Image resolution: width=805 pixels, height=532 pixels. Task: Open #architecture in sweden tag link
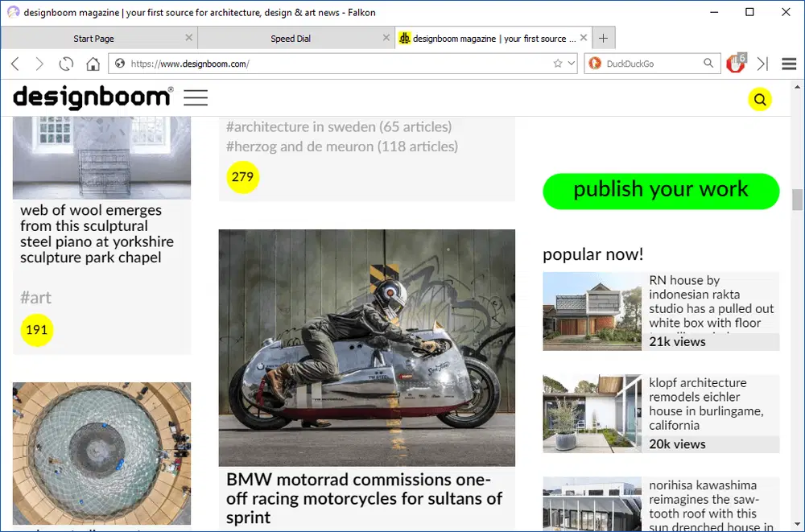pyautogui.click(x=339, y=127)
